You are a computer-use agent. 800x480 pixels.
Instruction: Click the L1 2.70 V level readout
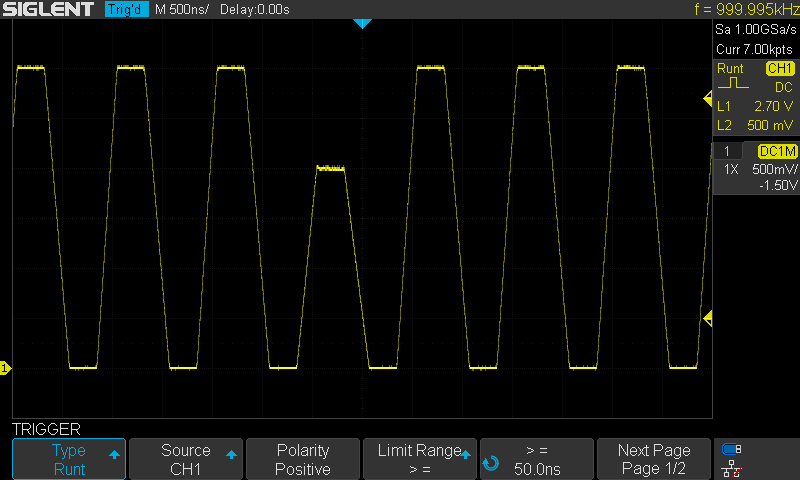click(755, 106)
